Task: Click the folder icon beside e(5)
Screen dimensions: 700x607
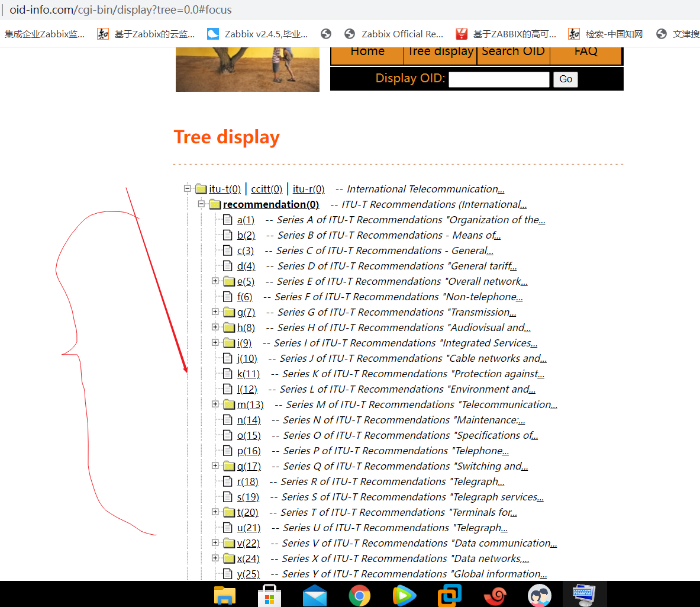Action: (229, 281)
